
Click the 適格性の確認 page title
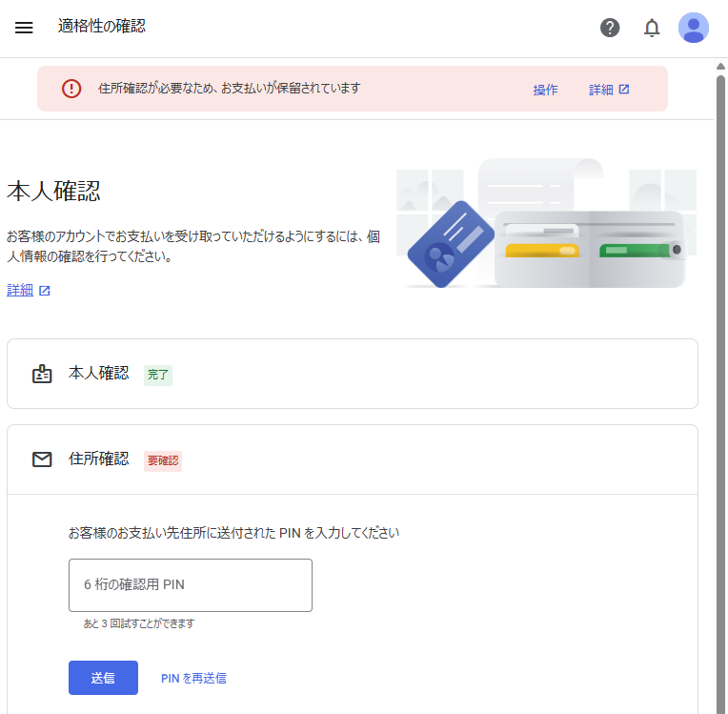point(102,26)
